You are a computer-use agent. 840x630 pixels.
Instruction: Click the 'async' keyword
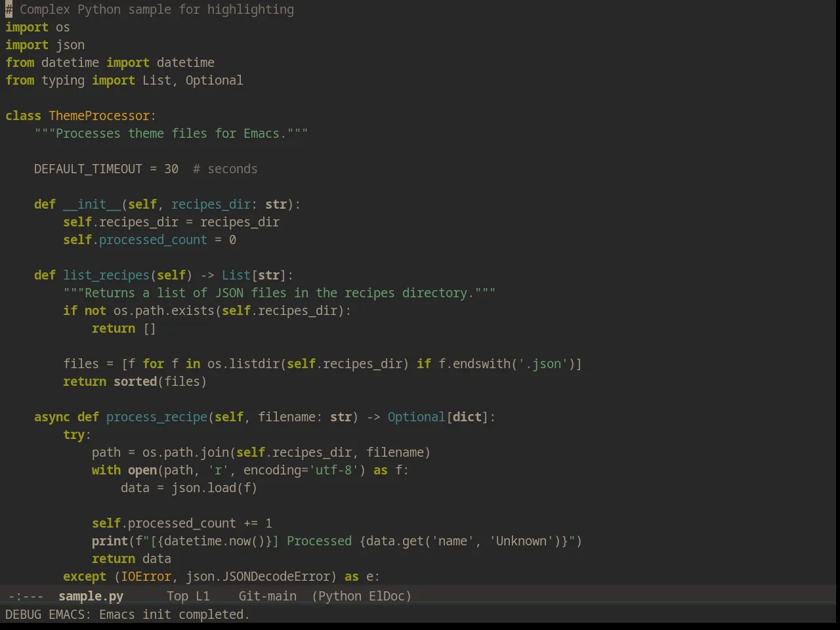[x=52, y=417]
